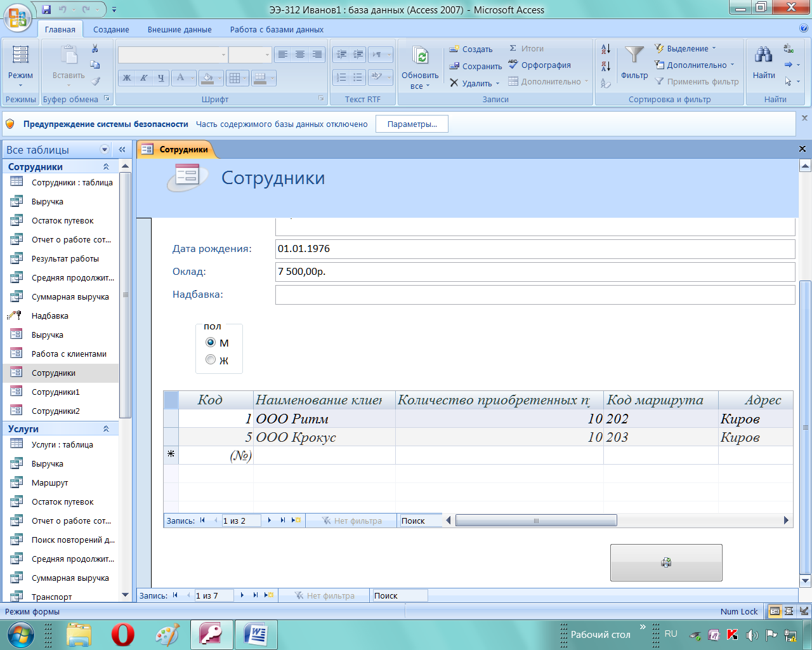Click the Оклад input field
Viewport: 812px width, 650px height.
tap(535, 272)
